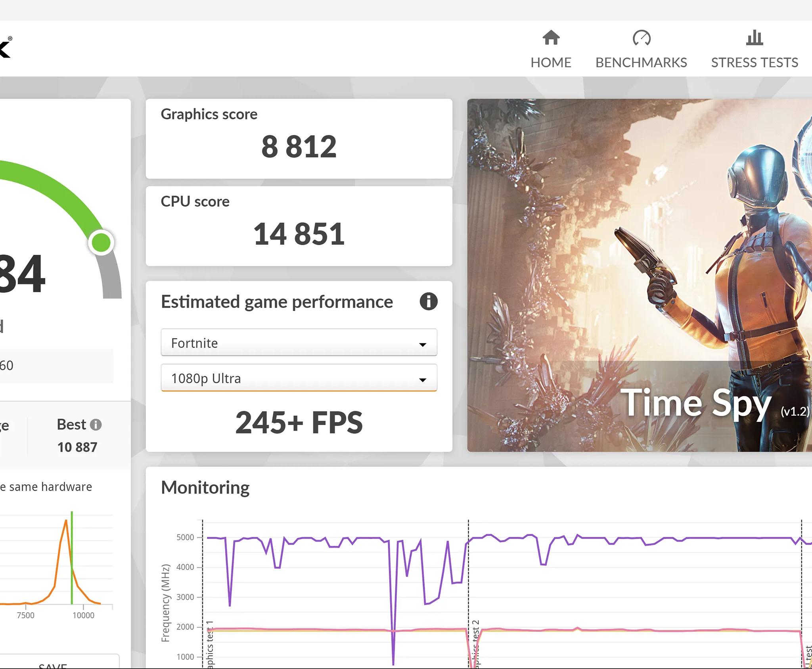Click the Frequency (MHz) axis title
The image size is (812, 669).
click(165, 603)
